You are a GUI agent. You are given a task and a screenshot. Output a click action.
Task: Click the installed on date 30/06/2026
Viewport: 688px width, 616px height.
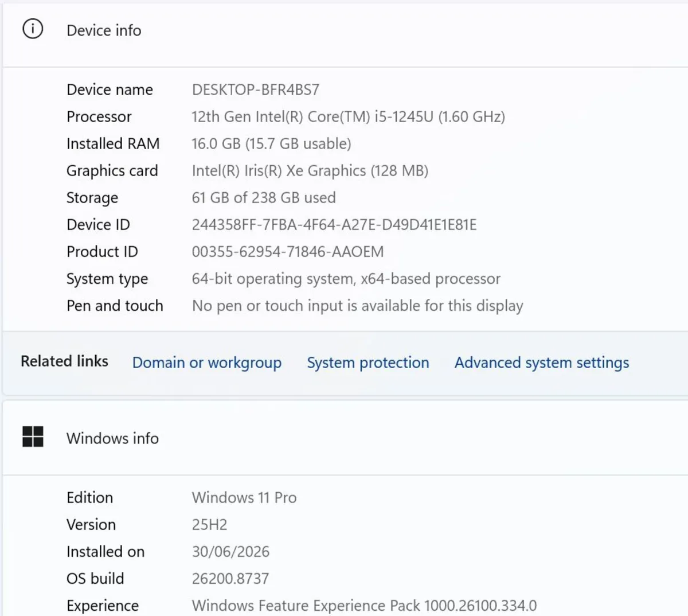tap(230, 551)
